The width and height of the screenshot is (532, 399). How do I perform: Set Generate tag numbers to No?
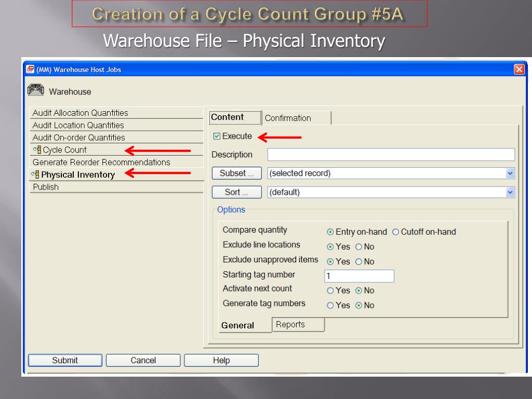pos(358,305)
